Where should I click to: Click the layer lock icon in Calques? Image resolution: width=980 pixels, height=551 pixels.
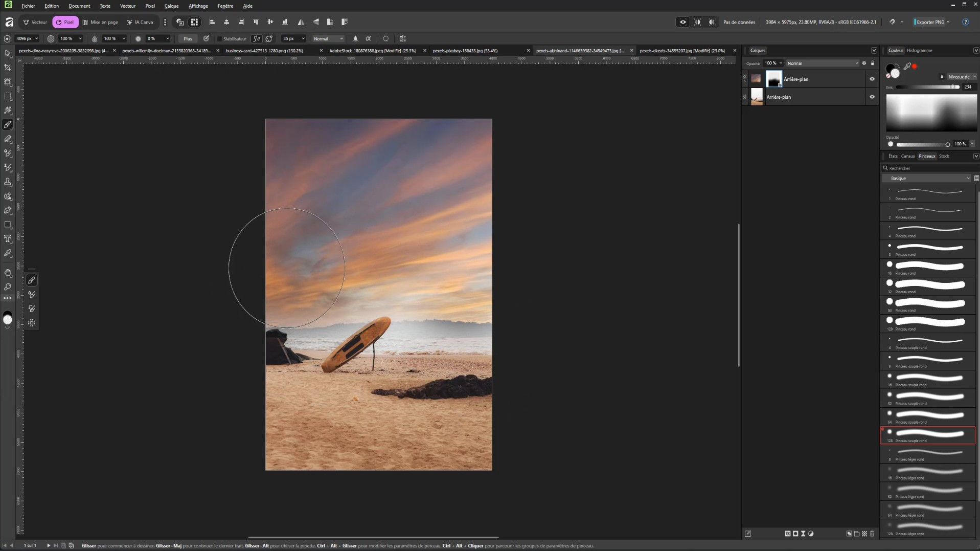coord(873,63)
